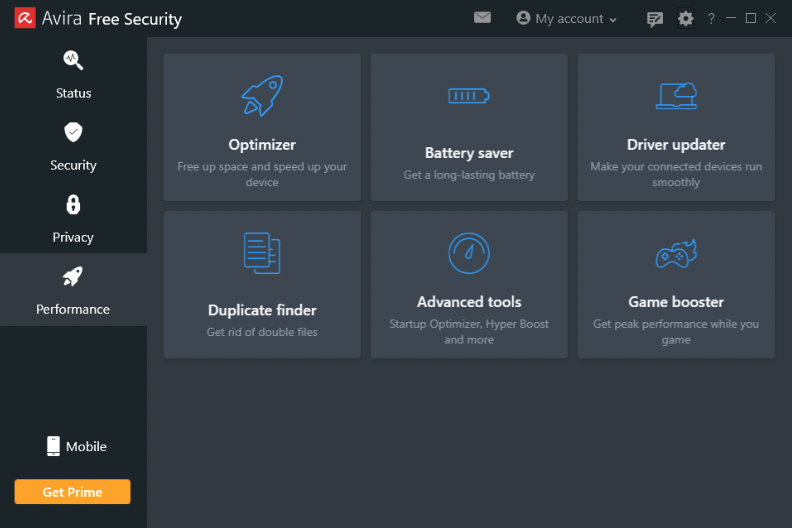792x528 pixels.
Task: Click the Duplicate finder documents icon
Action: 262,253
